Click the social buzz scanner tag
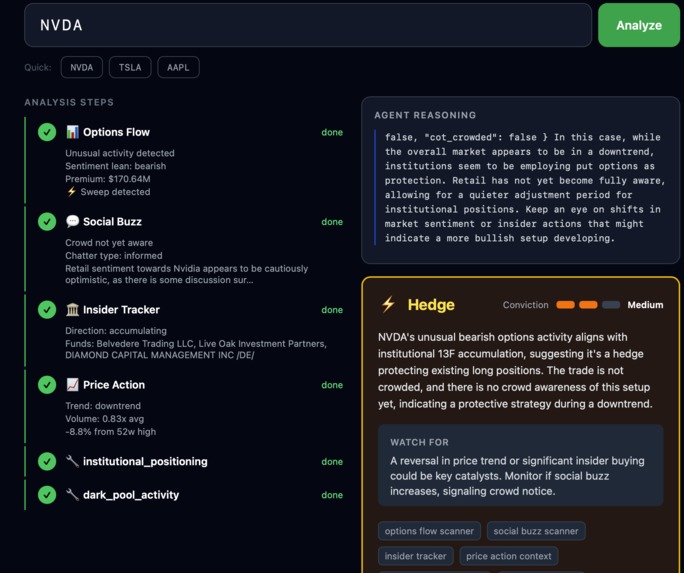Screen dimensions: 684x573 pos(536,531)
